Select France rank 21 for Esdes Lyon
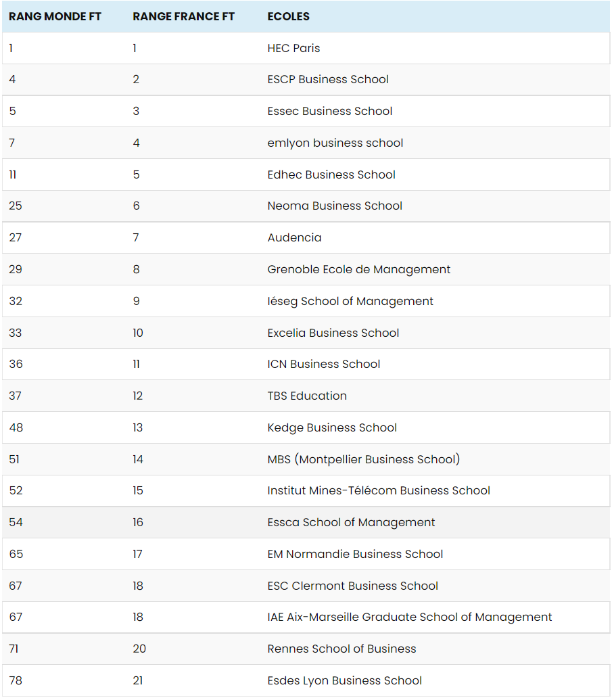 tap(138, 680)
